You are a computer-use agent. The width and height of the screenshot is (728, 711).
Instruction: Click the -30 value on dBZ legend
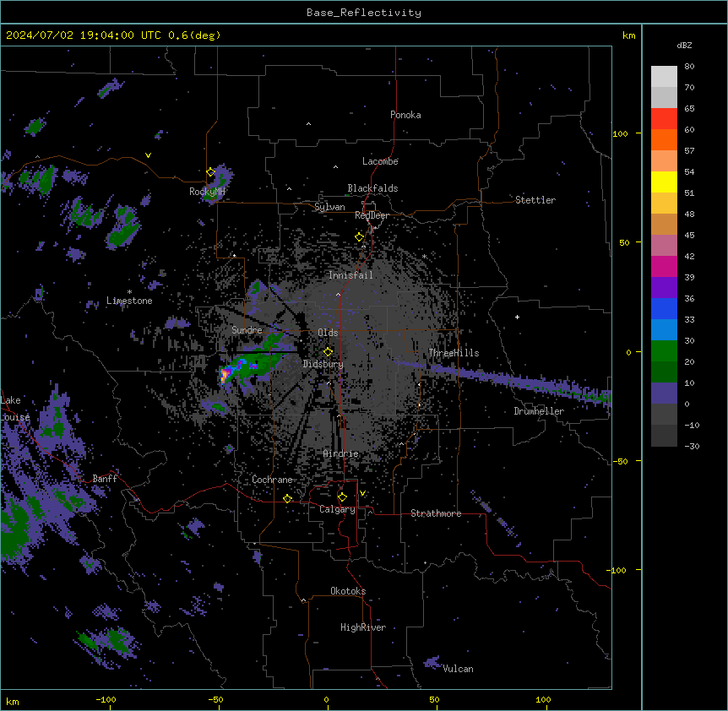tap(692, 446)
